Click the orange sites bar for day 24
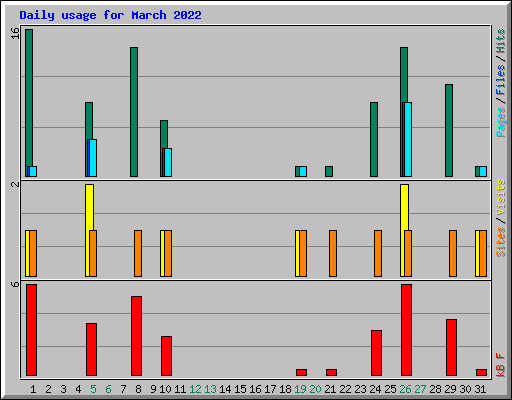The height and width of the screenshot is (400, 512). click(378, 253)
